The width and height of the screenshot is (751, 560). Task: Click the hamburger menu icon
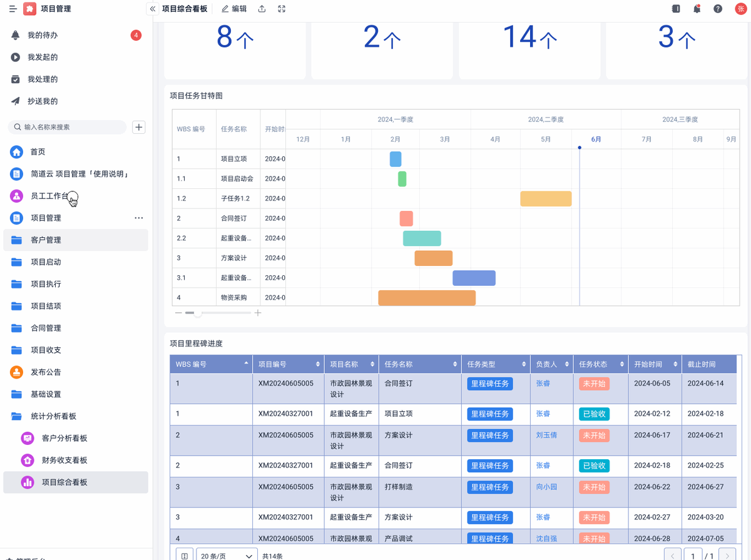coord(13,9)
